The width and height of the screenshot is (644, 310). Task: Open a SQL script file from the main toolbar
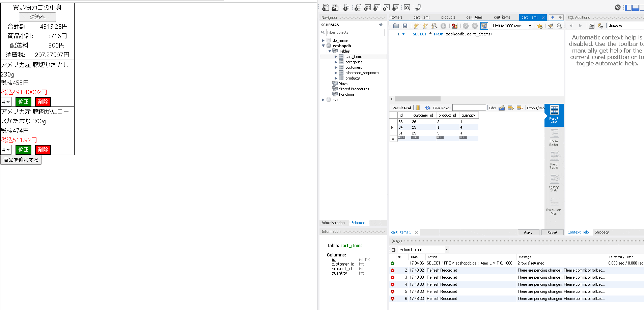coord(335,7)
